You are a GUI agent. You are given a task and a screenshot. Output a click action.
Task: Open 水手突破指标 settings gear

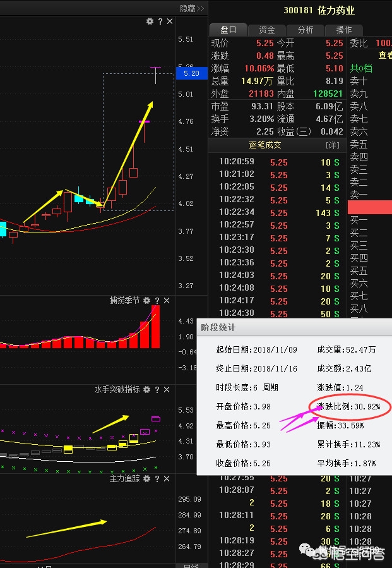146,390
